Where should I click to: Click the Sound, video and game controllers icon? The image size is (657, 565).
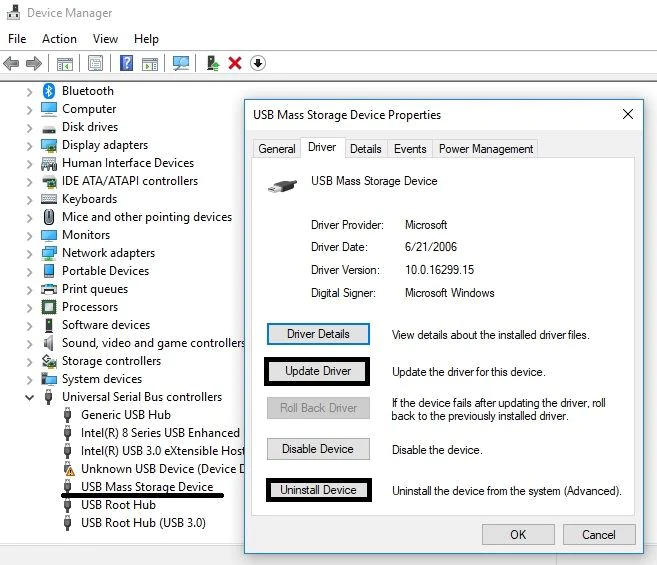click(49, 343)
